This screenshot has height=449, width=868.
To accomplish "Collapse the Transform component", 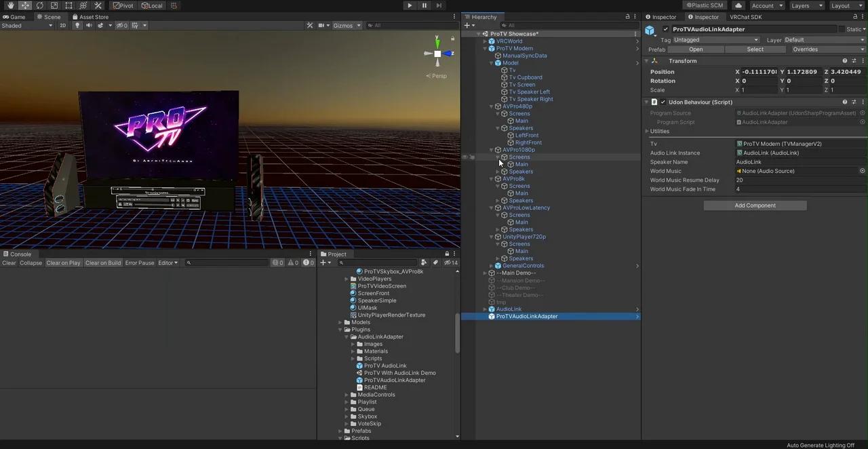I will tap(647, 61).
